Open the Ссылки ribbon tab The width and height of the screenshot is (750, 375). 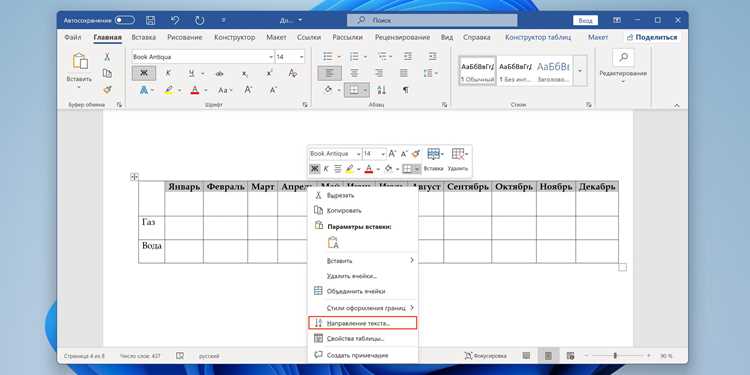tap(309, 37)
